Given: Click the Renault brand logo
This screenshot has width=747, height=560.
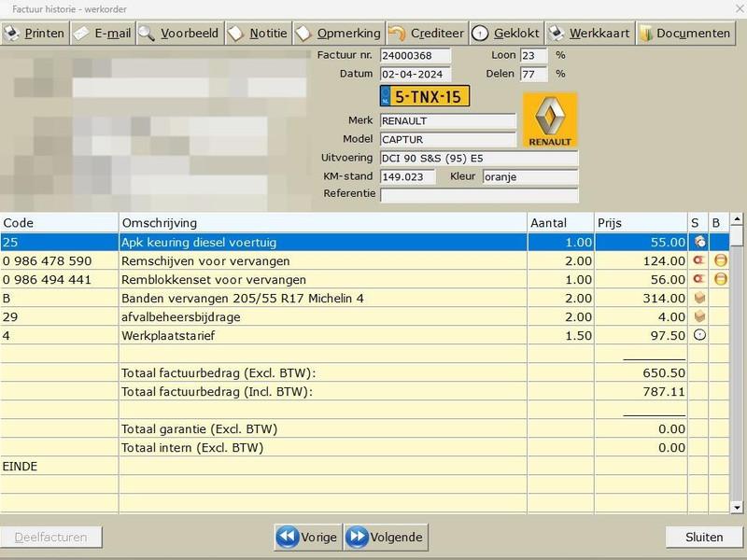Looking at the screenshot, I should (549, 120).
